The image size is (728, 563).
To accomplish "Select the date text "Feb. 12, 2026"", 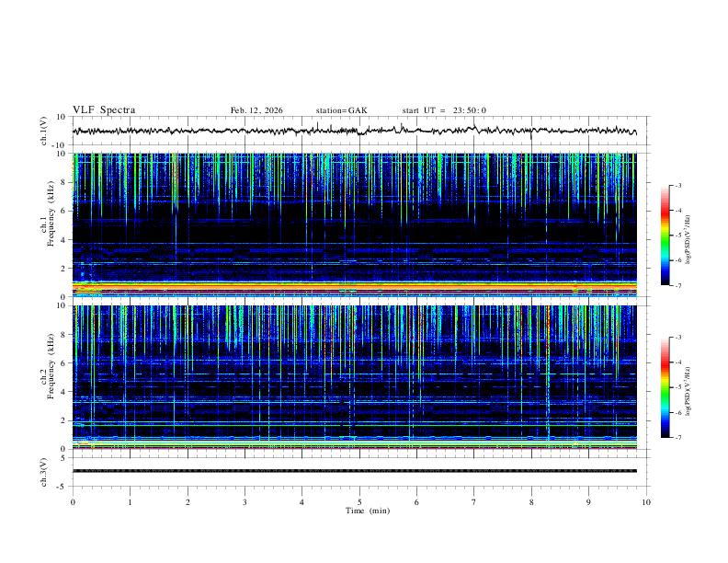I will pos(256,110).
